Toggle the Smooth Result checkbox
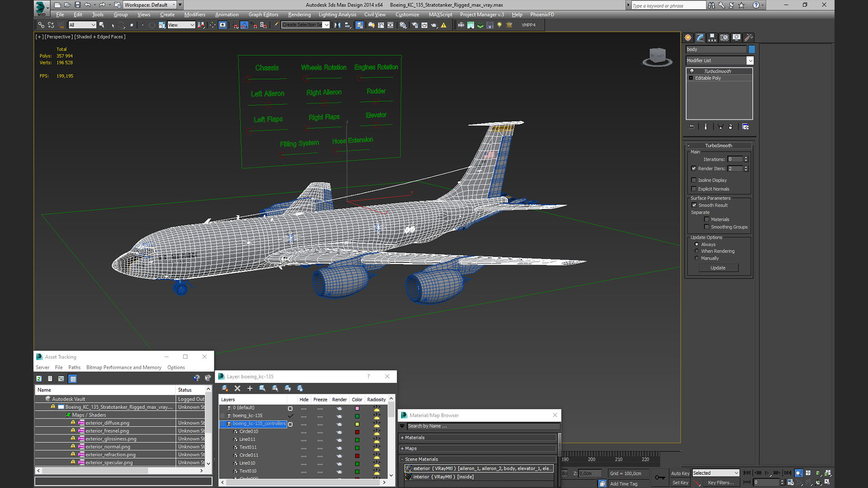Screen dimensions: 868x488 click(694, 205)
